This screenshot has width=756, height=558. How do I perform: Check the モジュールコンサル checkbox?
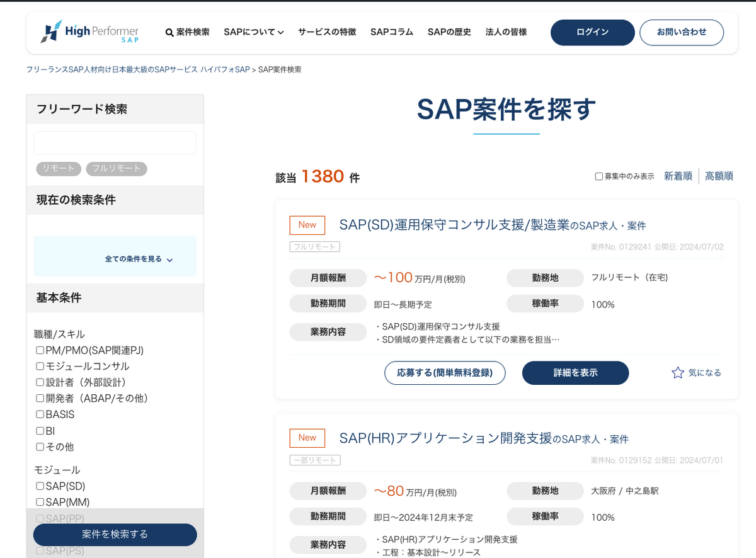click(x=40, y=367)
